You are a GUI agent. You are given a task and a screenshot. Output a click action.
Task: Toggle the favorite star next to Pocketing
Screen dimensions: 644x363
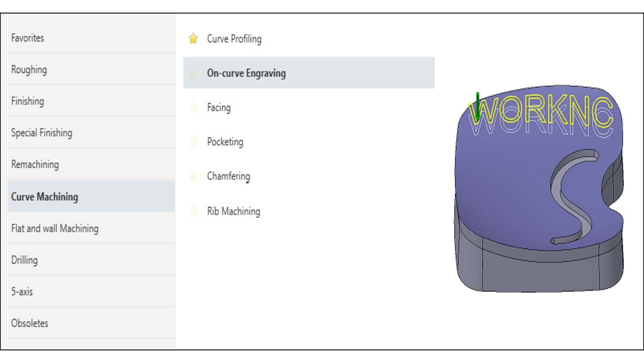point(193,142)
